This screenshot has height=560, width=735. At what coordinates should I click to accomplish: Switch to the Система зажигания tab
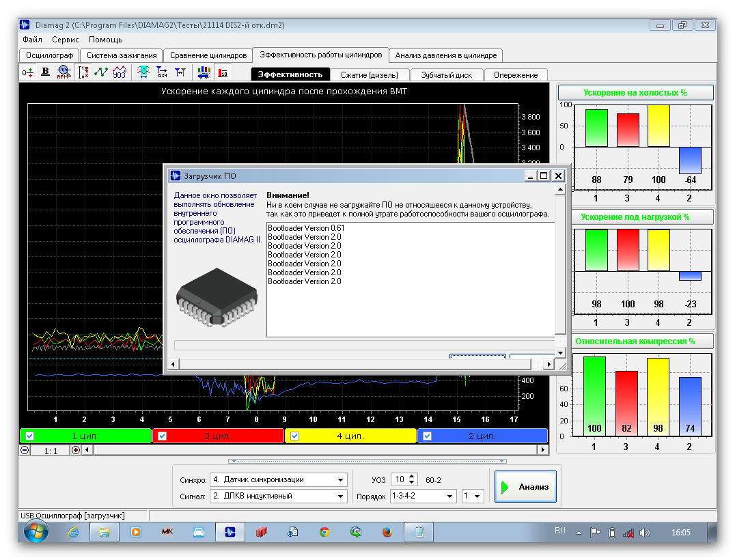point(122,55)
